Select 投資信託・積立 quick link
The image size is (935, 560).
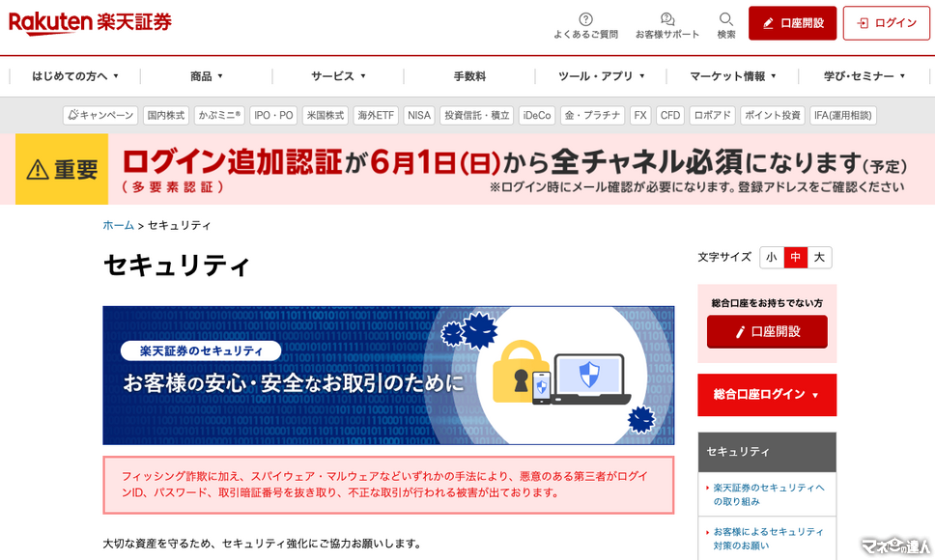[477, 116]
